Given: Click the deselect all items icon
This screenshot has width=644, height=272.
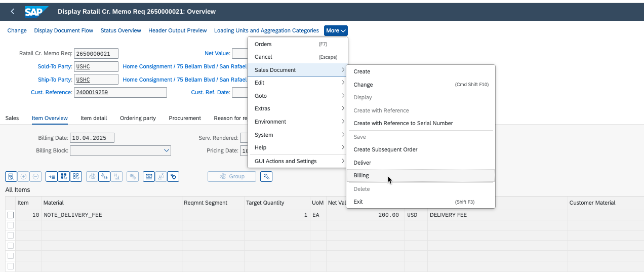Looking at the screenshot, I should (x=76, y=176).
